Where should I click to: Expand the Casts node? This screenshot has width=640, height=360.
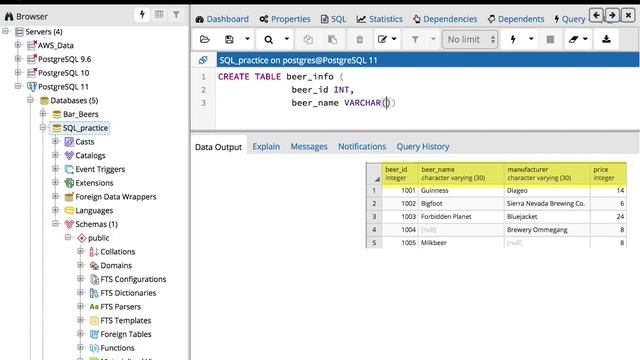click(56, 141)
